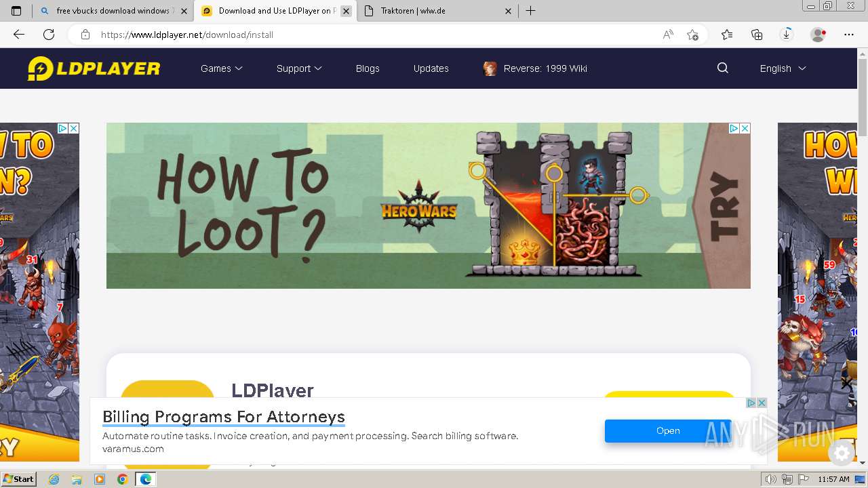This screenshot has width=868, height=488.
Task: Close the LDPlayer download tab
Action: [346, 11]
